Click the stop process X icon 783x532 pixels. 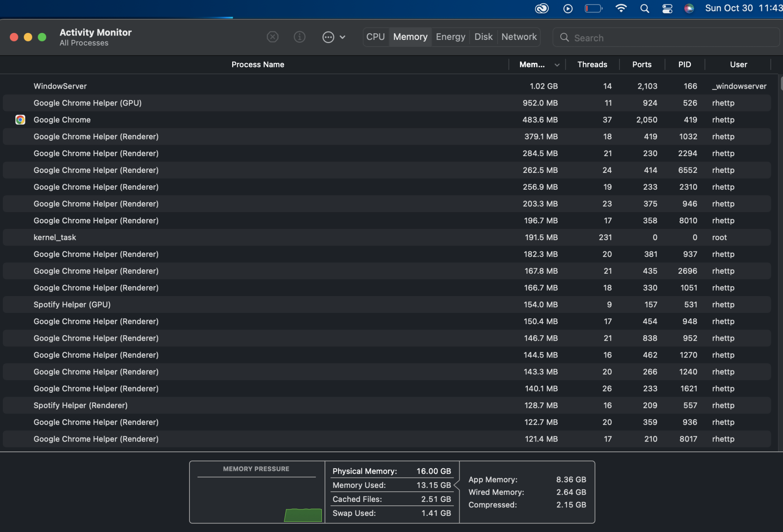tap(272, 37)
